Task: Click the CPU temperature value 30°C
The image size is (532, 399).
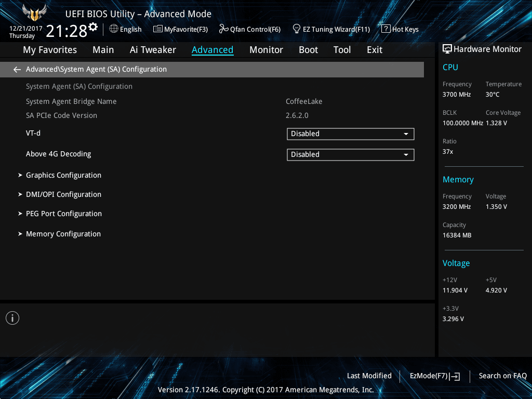Action: (493, 95)
